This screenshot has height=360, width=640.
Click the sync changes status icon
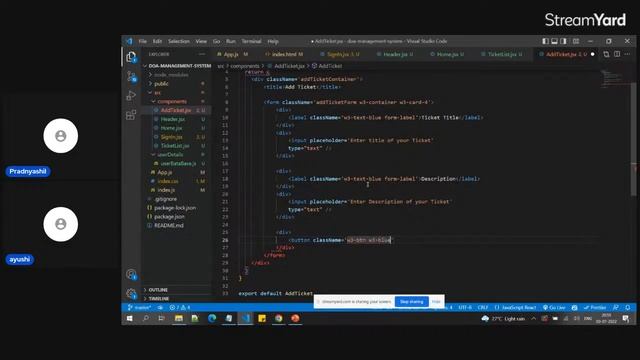pyautogui.click(x=160, y=307)
